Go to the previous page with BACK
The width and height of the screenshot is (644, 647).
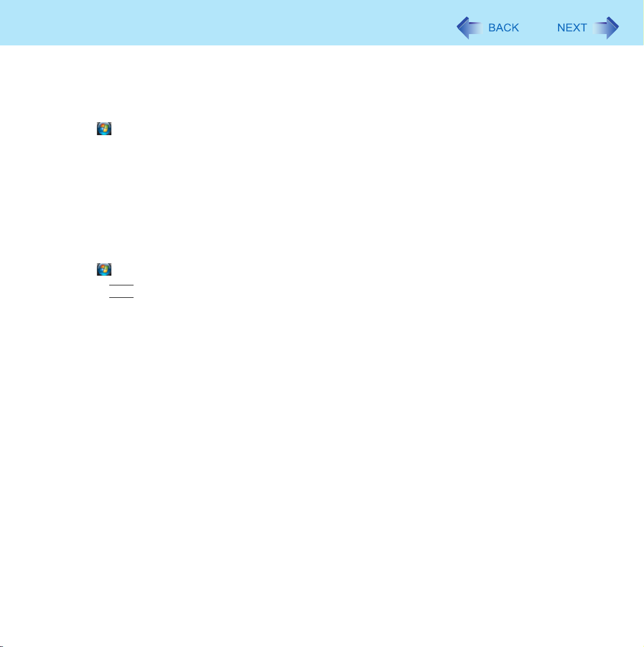point(488,28)
